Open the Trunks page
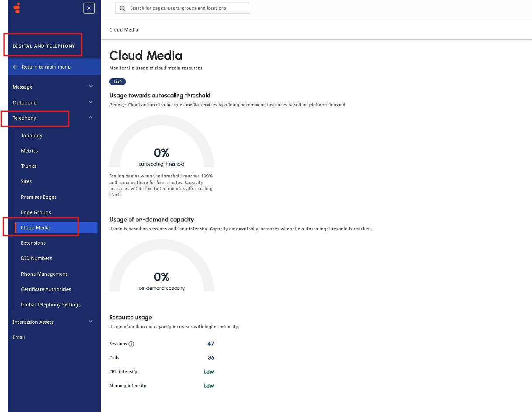 tap(29, 166)
